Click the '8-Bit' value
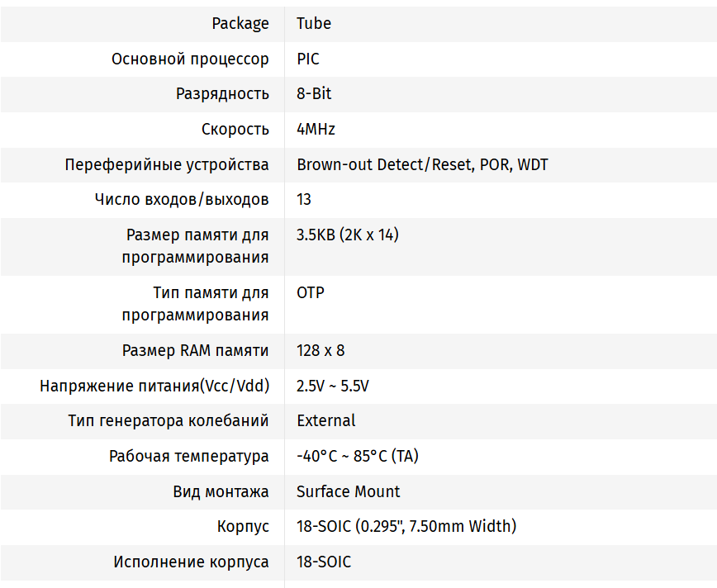This screenshot has width=717, height=588. coord(314,93)
